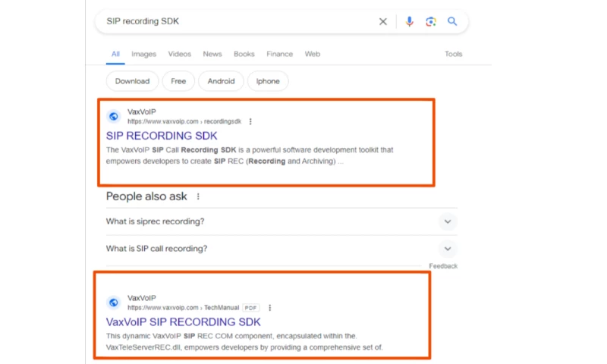The width and height of the screenshot is (607, 364).
Task: Click the VaxVoIP site name above PDF result
Action: click(142, 298)
